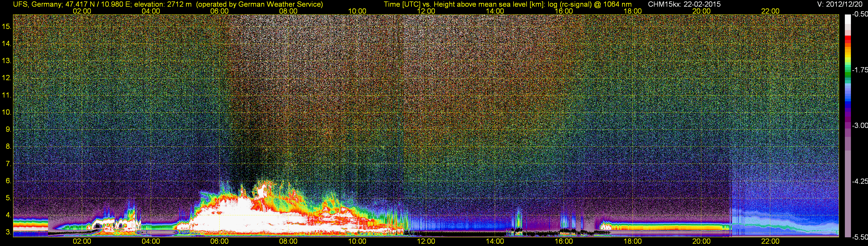Click the station title 'UFS, Germany; 47.417 N / 10.980 E'
The width and height of the screenshot is (868, 246).
point(72,4)
